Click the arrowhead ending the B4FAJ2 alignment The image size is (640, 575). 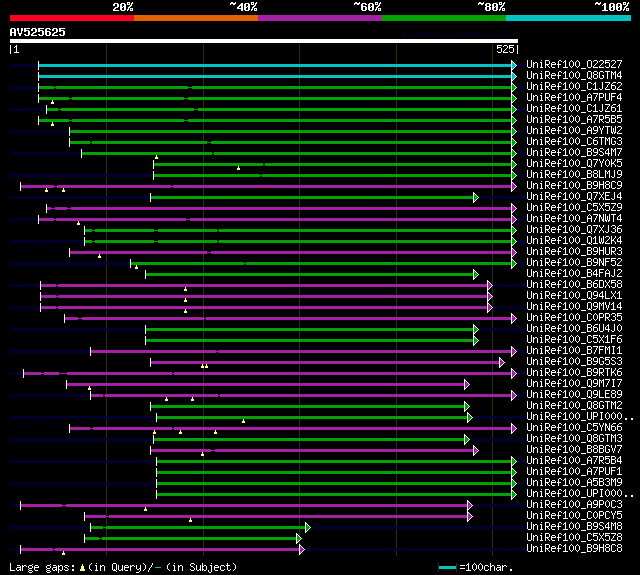click(x=476, y=274)
